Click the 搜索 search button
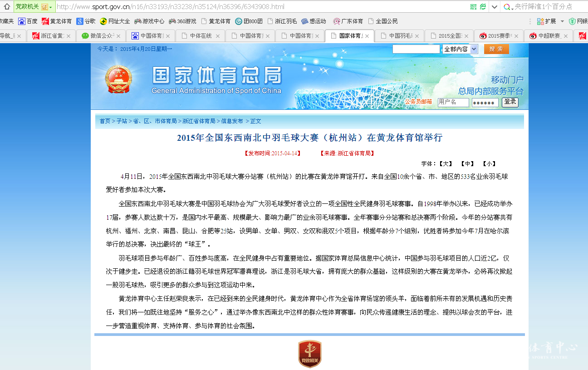Image resolution: width=588 pixels, height=370 pixels. click(496, 49)
